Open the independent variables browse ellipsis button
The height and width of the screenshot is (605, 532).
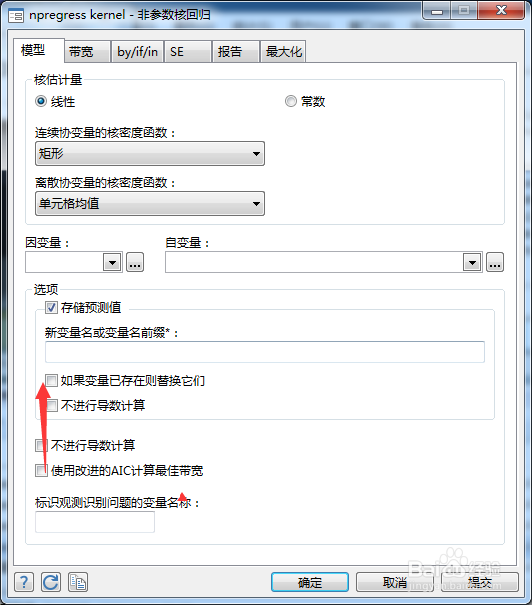coord(495,262)
